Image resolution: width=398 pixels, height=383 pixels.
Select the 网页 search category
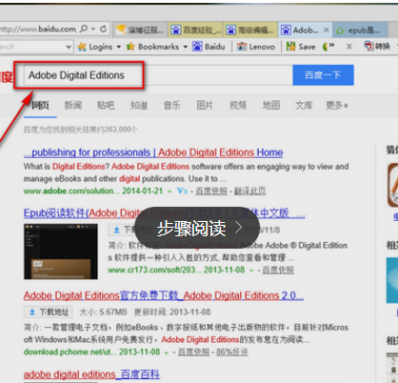click(x=40, y=106)
